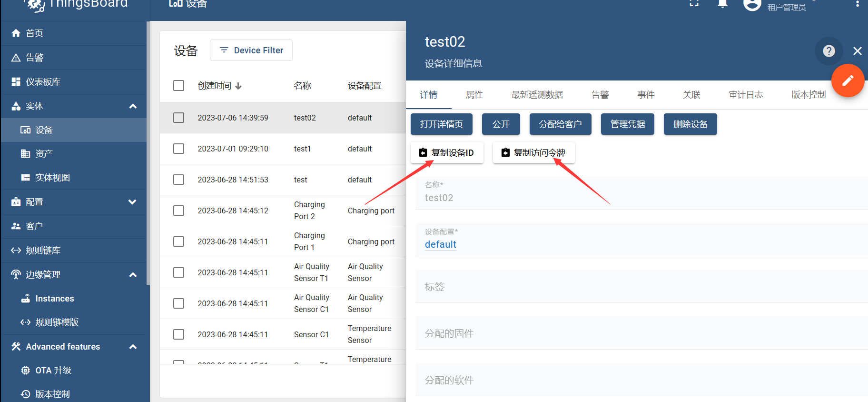The height and width of the screenshot is (402, 868).
Task: Click the 配置 profiles icon
Action: 16,202
